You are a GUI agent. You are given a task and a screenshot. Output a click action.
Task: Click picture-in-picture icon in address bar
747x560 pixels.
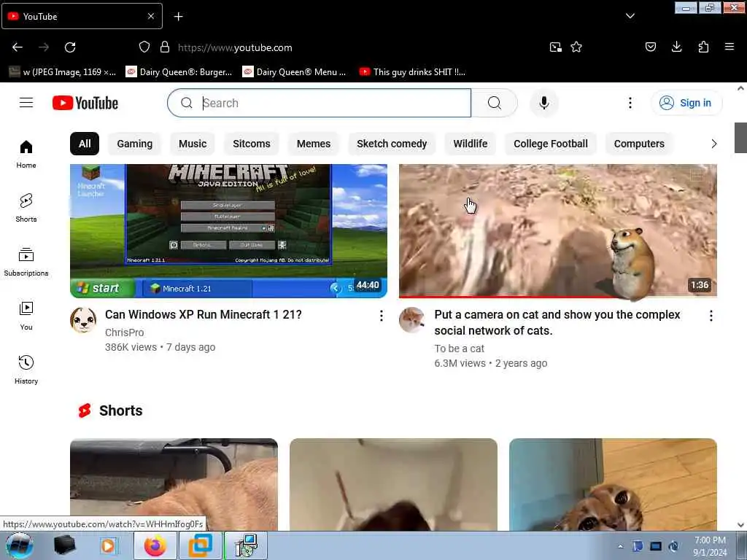coord(555,47)
